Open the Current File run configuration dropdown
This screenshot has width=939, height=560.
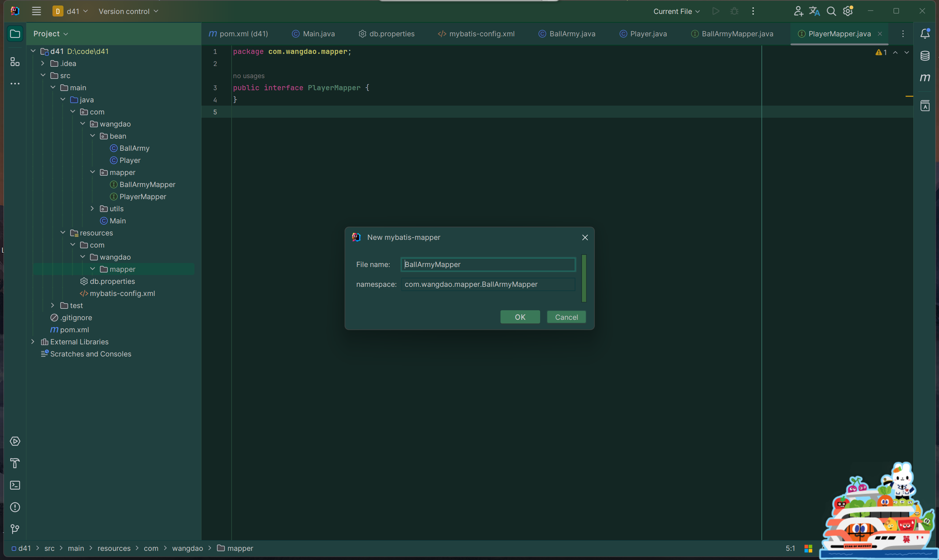676,11
